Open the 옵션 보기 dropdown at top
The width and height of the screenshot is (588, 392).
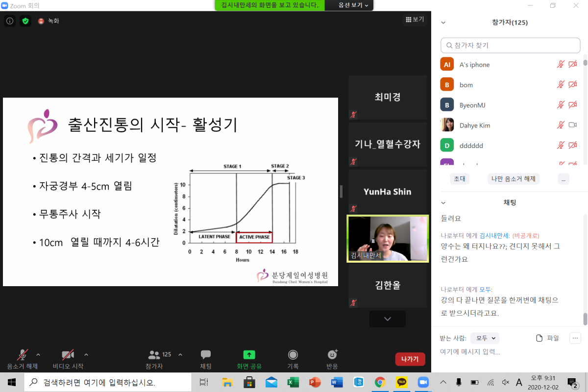coord(355,5)
